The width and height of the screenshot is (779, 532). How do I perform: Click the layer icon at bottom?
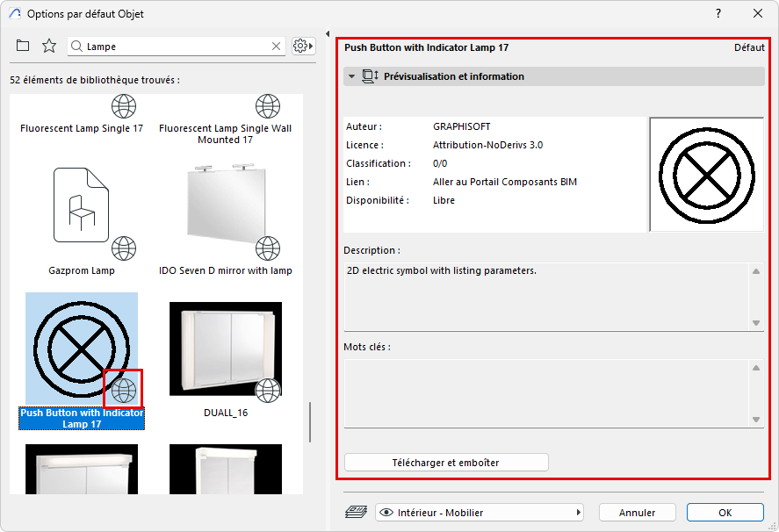click(x=356, y=512)
